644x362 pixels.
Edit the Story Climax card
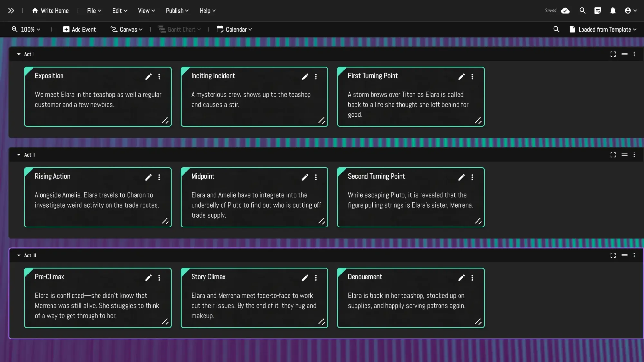pyautogui.click(x=305, y=278)
